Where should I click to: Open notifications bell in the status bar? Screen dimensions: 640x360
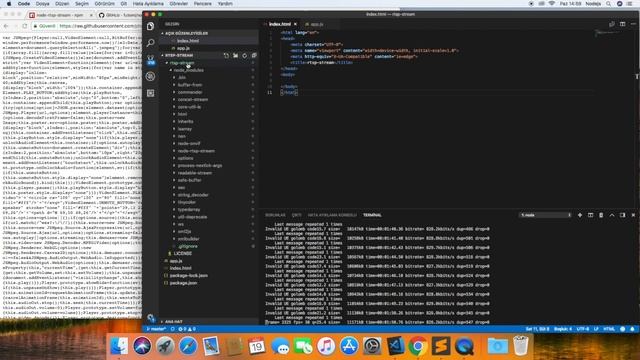(x=632, y=329)
